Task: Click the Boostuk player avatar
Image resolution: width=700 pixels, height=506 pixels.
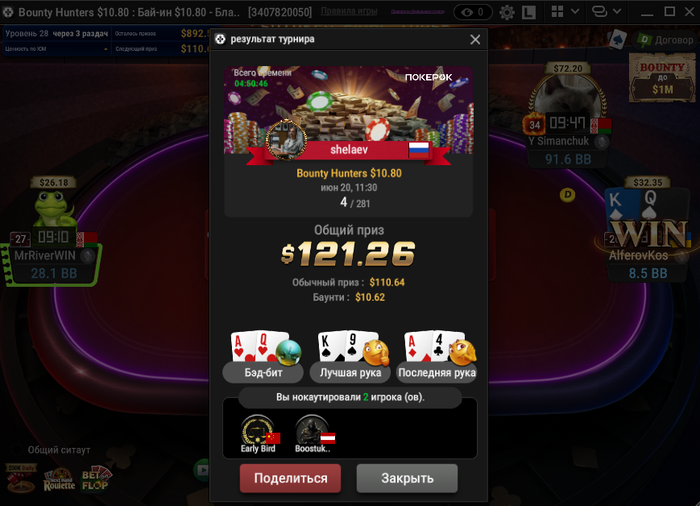Action: [x=312, y=430]
